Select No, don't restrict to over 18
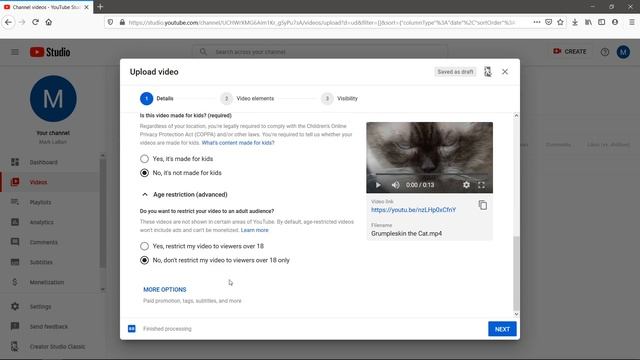The image size is (640, 360). tap(144, 260)
